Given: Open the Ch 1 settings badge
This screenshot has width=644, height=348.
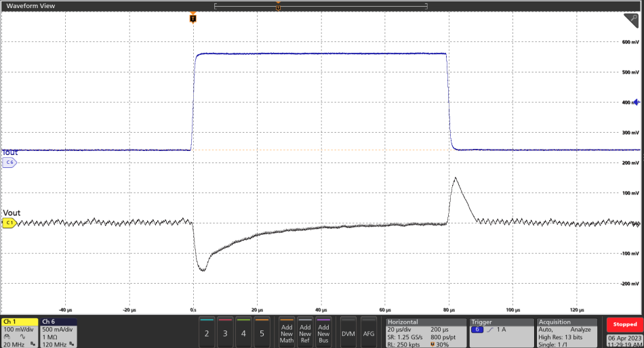Looking at the screenshot, I should click(x=20, y=332).
